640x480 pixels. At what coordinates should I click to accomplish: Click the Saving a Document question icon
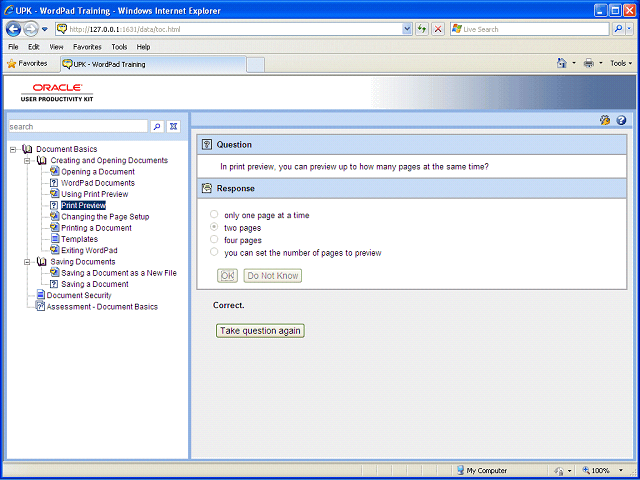(x=54, y=284)
